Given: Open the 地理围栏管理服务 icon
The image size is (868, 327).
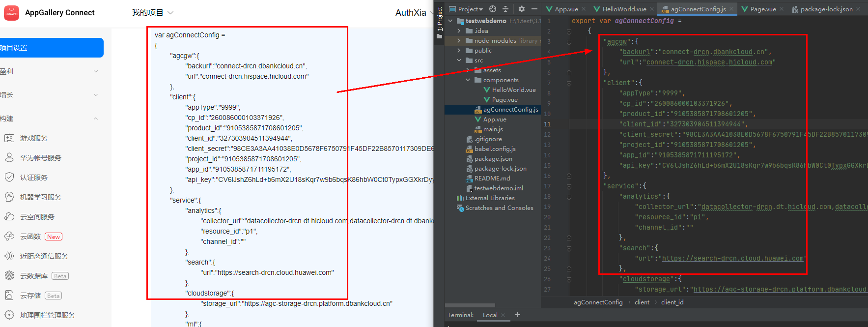Looking at the screenshot, I should coord(9,315).
